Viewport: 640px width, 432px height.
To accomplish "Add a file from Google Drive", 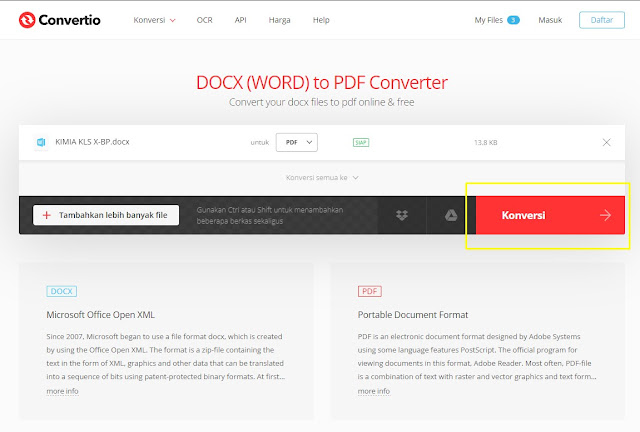I will tap(451, 215).
